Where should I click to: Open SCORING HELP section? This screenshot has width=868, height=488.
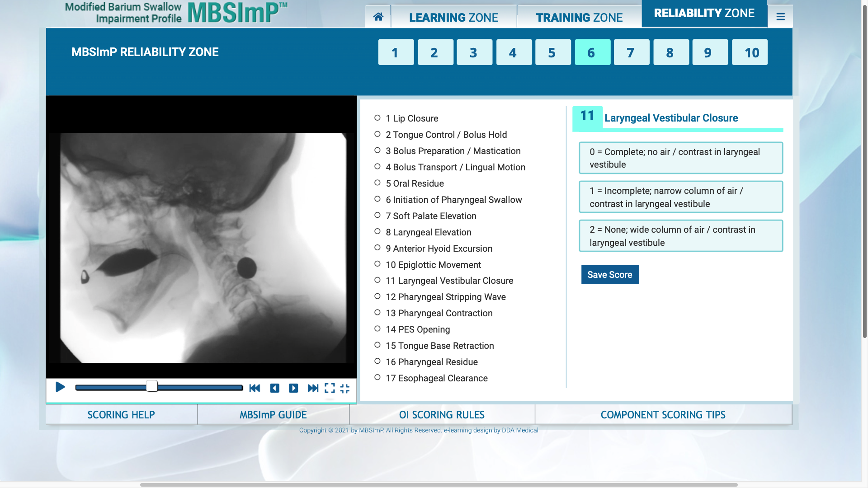point(121,415)
